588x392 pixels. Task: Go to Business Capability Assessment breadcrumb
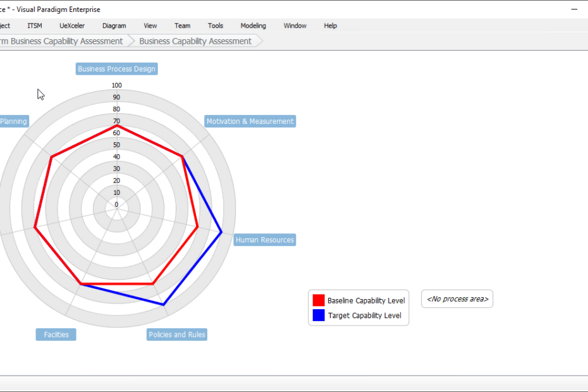pyautogui.click(x=195, y=41)
